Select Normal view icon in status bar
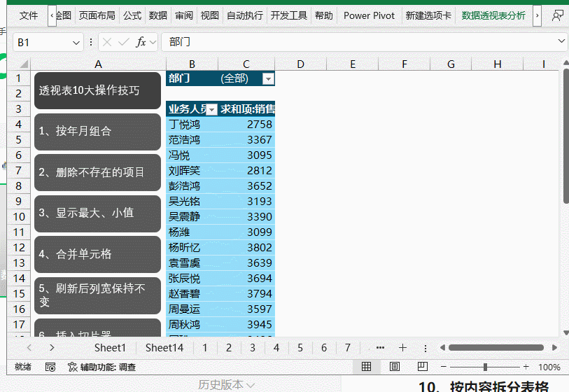This screenshot has height=392, width=569. point(366,367)
